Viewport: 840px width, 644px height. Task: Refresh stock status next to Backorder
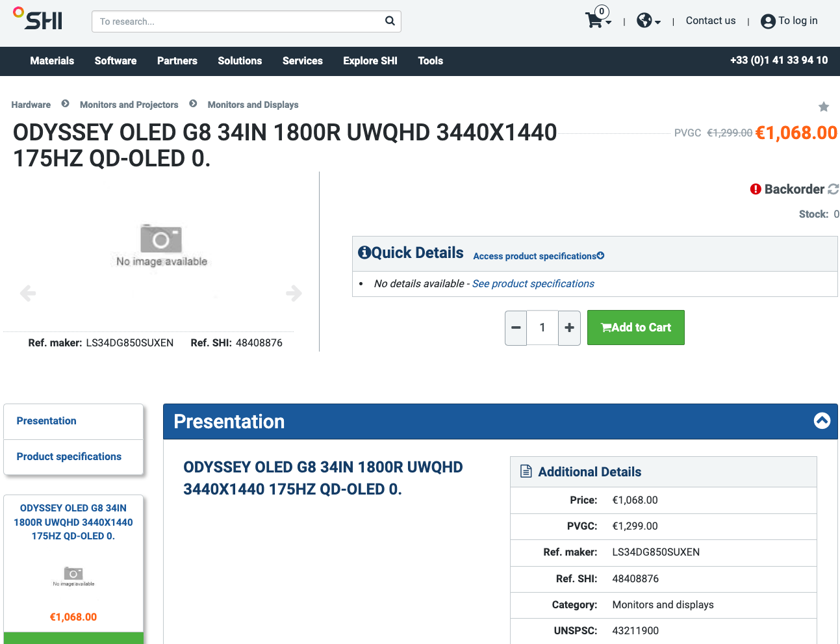click(833, 189)
